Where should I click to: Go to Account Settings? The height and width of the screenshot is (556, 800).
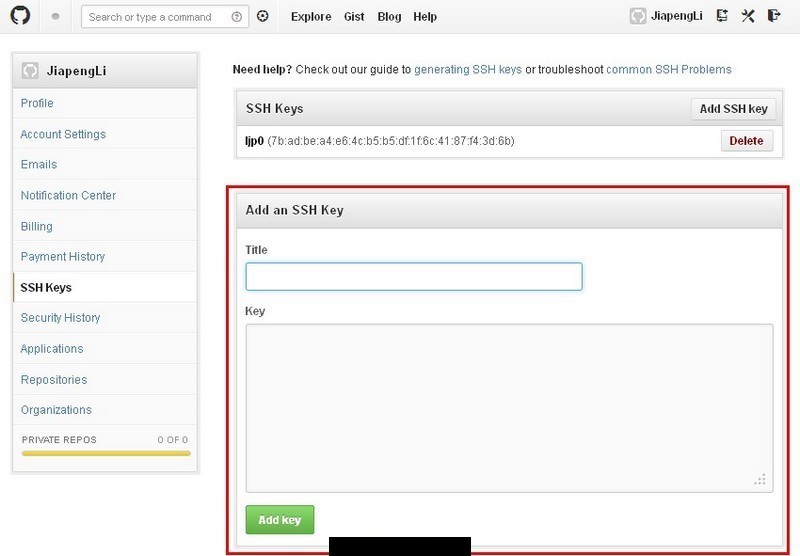pyautogui.click(x=105, y=134)
